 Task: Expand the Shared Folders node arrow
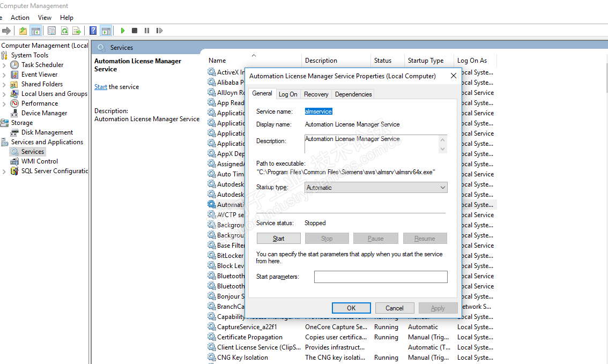click(4, 85)
